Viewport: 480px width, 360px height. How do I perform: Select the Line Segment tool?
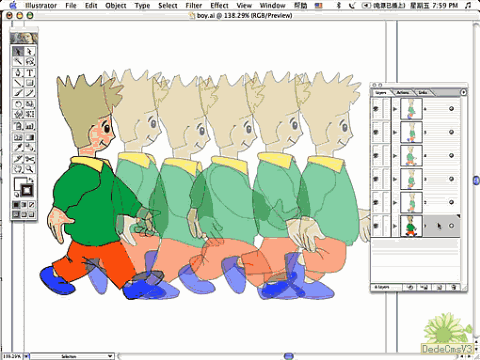click(x=18, y=83)
